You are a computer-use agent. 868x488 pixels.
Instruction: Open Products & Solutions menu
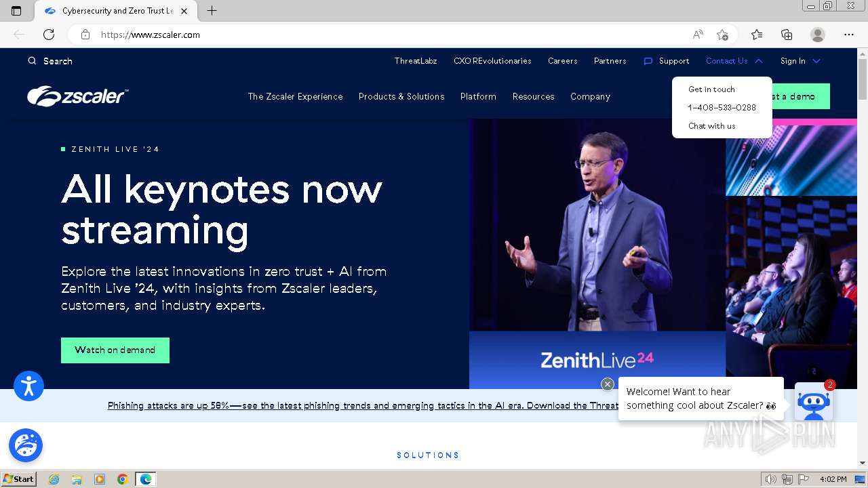(401, 96)
